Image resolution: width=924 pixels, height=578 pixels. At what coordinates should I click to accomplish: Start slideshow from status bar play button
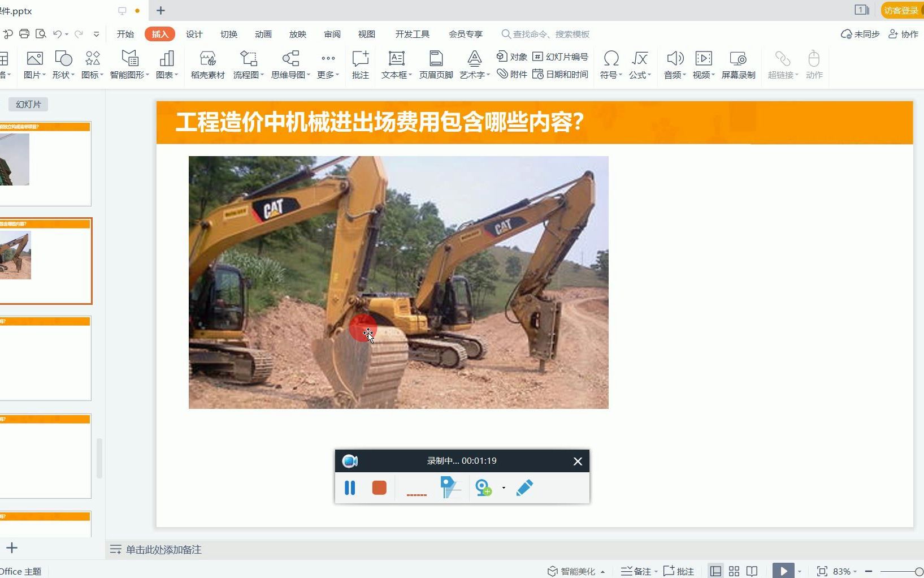pos(783,571)
